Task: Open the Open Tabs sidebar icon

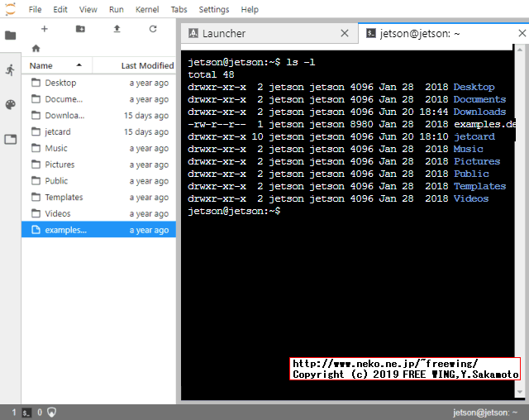Action: click(x=10, y=139)
